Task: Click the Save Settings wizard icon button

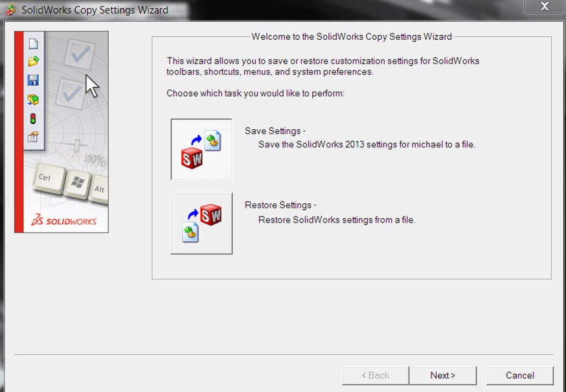Action: [x=201, y=149]
